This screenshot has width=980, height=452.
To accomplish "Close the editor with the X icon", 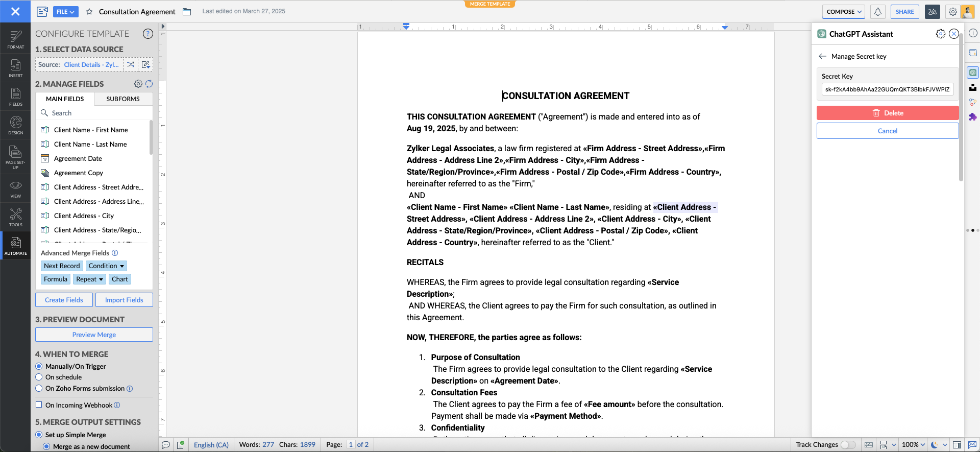I will tap(15, 11).
